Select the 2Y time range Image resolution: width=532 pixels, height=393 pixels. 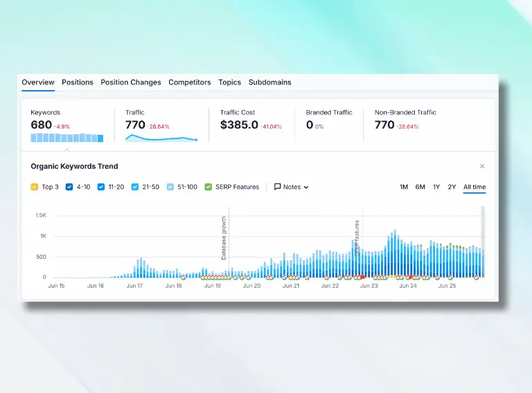tap(452, 187)
